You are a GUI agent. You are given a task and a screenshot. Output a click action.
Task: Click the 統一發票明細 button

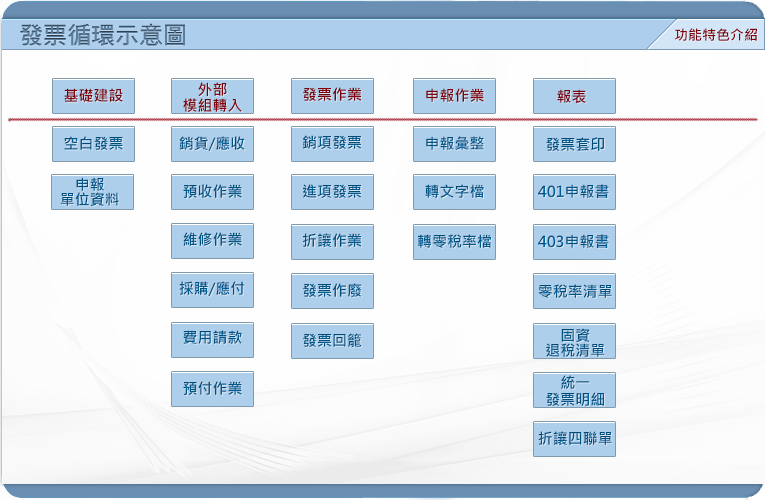point(574,390)
